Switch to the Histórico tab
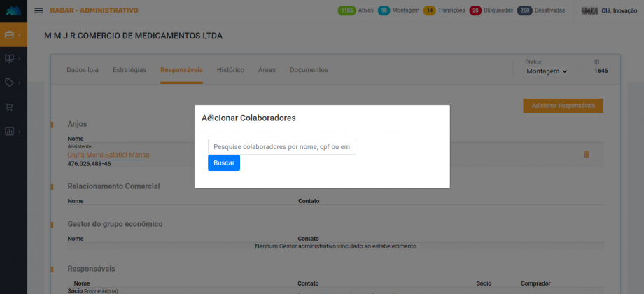This screenshot has height=294, width=644. pos(230,70)
